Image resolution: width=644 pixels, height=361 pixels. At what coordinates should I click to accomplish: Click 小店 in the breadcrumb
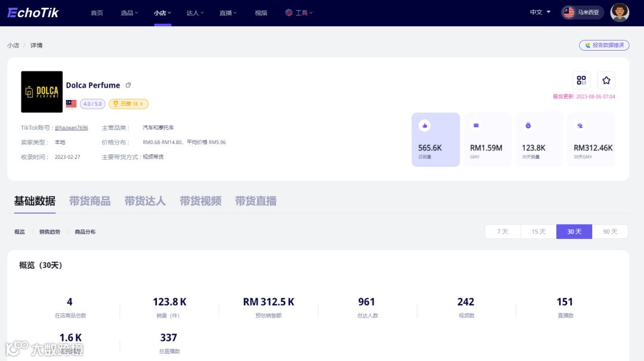(13, 45)
